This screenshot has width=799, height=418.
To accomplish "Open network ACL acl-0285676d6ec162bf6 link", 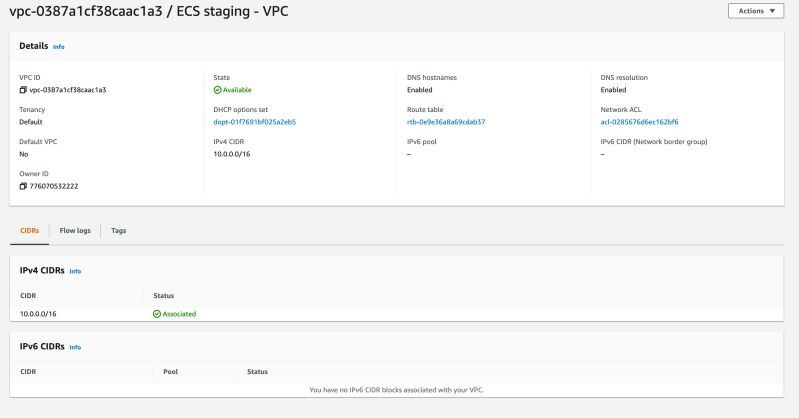I will pos(639,122).
